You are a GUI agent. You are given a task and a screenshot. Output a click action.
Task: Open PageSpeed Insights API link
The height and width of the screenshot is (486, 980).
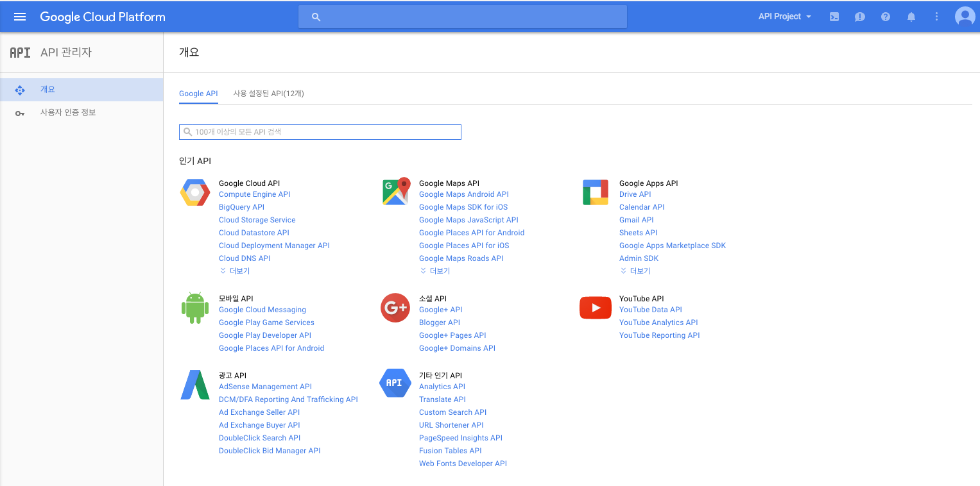tap(461, 438)
